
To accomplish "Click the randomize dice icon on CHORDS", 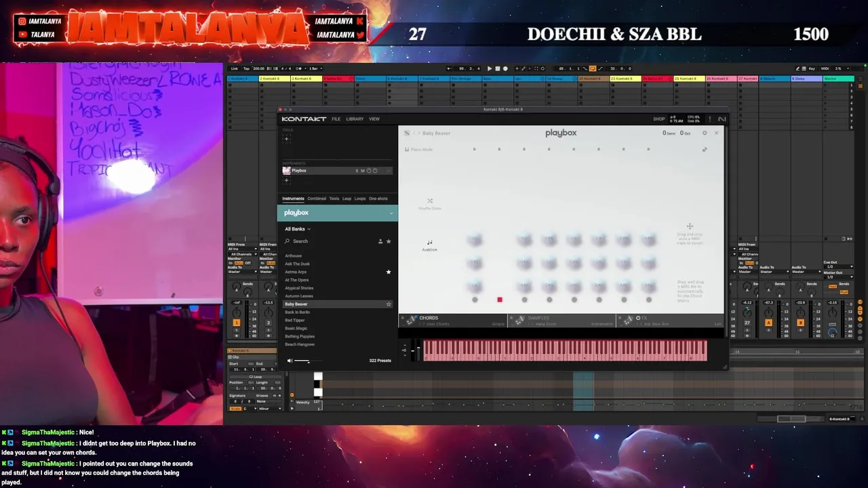I will point(411,319).
